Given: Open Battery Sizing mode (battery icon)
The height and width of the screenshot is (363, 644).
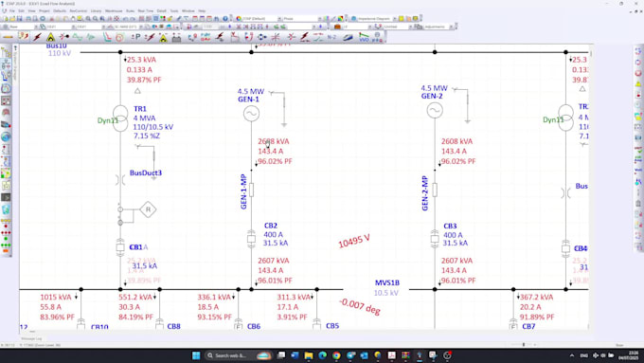Looking at the screenshot, I should click(176, 38).
